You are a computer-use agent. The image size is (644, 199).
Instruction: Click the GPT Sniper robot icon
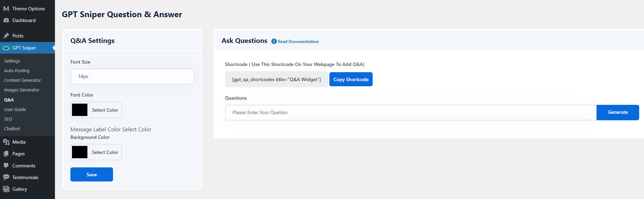pyautogui.click(x=6, y=48)
